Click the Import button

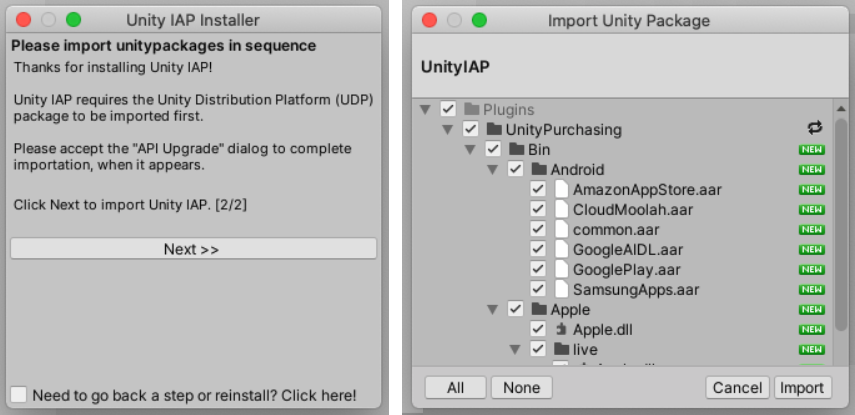tap(803, 388)
